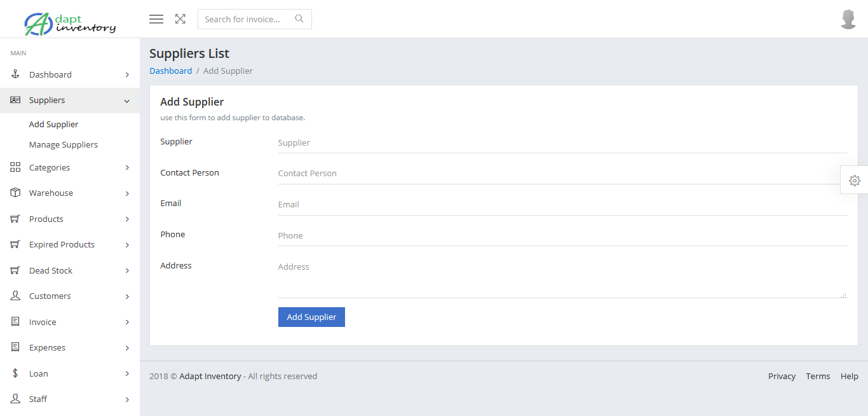The image size is (868, 416).
Task: Click the Dashboard anchor icon
Action: (16, 74)
